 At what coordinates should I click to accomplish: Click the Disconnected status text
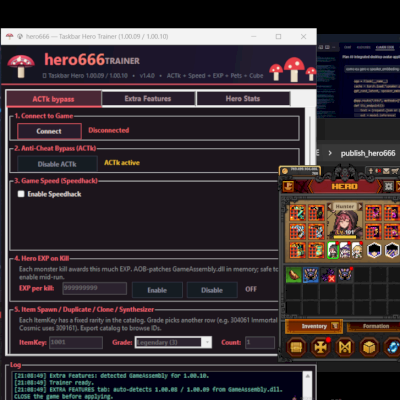109,130
